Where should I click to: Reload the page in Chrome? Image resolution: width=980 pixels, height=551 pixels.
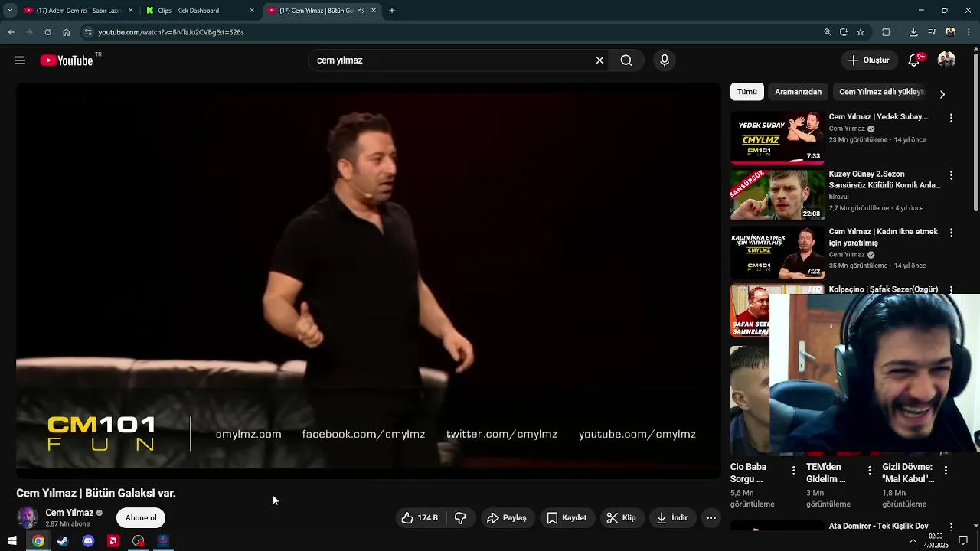tap(47, 32)
